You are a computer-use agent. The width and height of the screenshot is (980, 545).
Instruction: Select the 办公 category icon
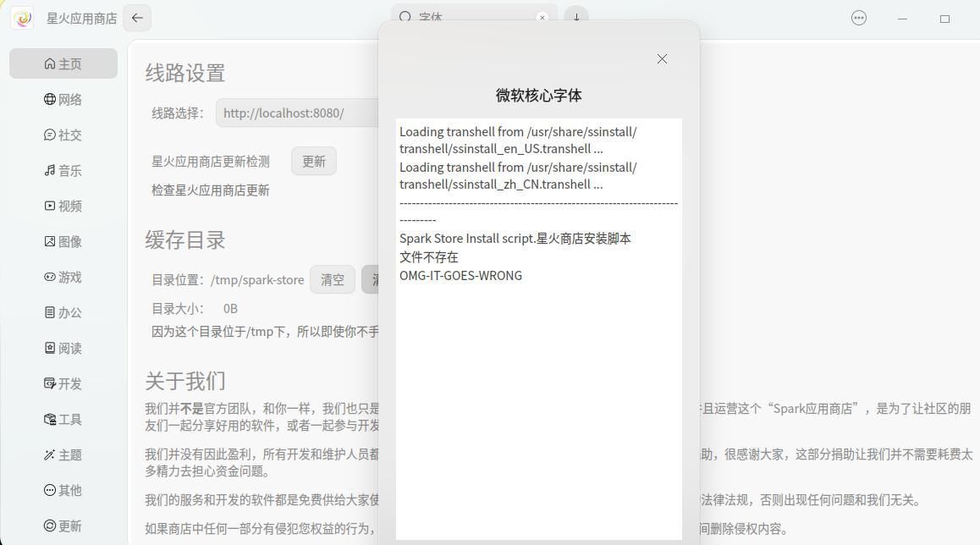click(63, 312)
